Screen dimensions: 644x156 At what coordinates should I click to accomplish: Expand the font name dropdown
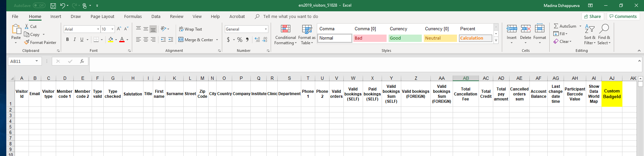pos(98,29)
